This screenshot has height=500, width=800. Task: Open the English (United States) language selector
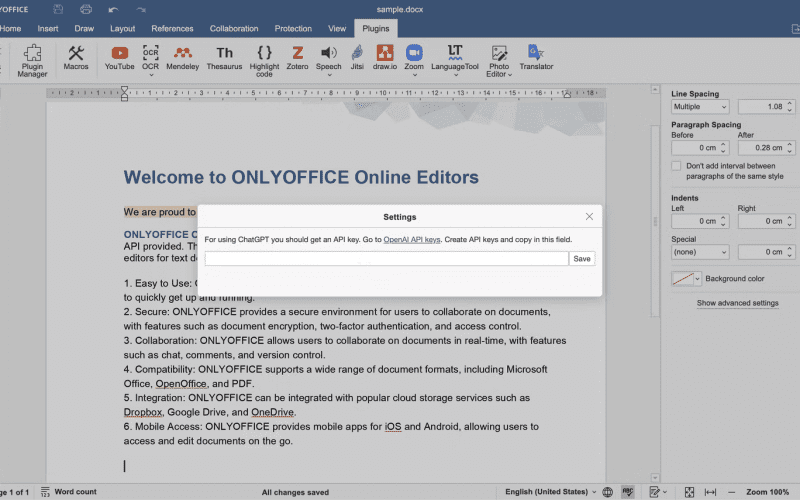(551, 492)
